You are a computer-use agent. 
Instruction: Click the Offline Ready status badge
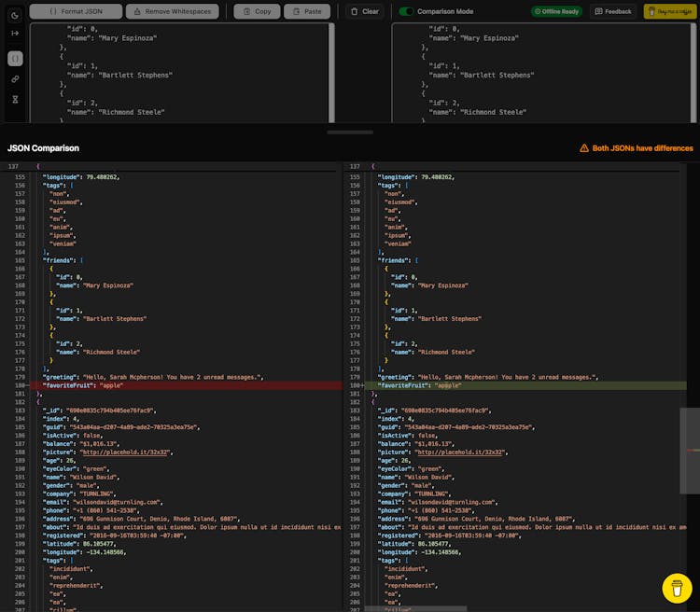556,11
